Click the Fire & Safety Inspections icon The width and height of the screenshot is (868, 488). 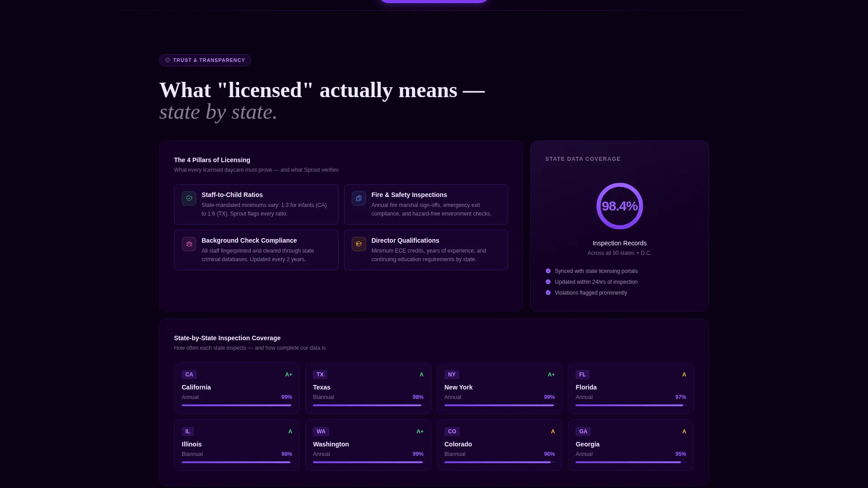tap(359, 198)
